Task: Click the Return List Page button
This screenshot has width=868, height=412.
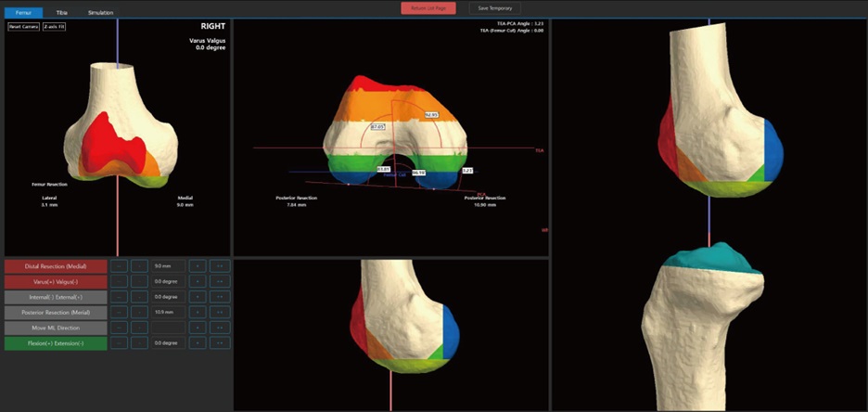Action: pos(428,8)
